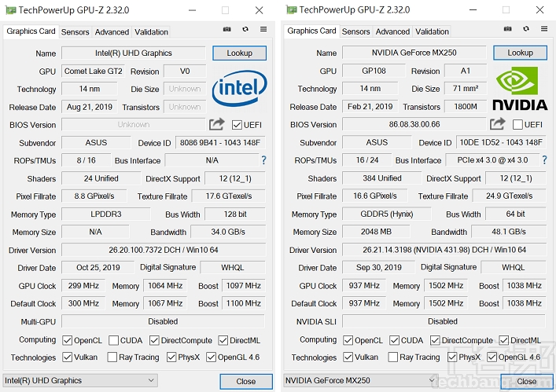Click the Name field showing NVIDIA GeForce MX250
Image resolution: width=556 pixels, height=392 pixels.
point(414,53)
